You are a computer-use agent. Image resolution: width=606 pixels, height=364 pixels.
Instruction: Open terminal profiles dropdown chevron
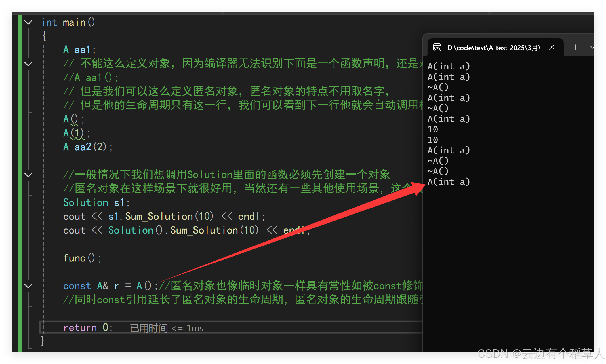tap(592, 47)
